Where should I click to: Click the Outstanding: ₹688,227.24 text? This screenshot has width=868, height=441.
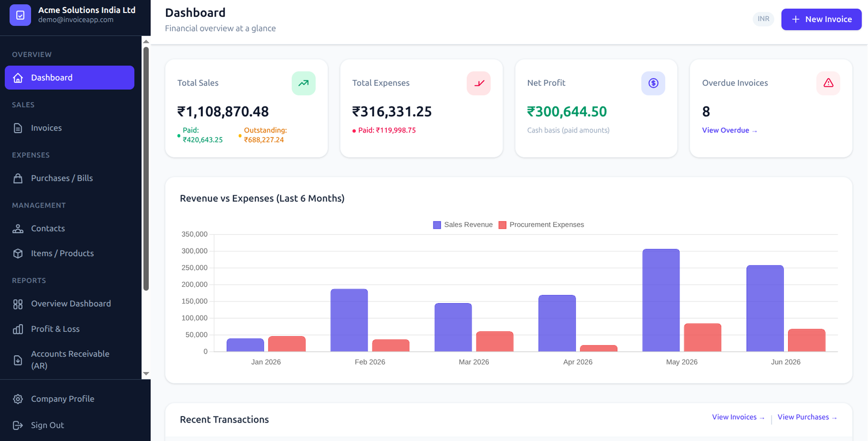pos(265,135)
